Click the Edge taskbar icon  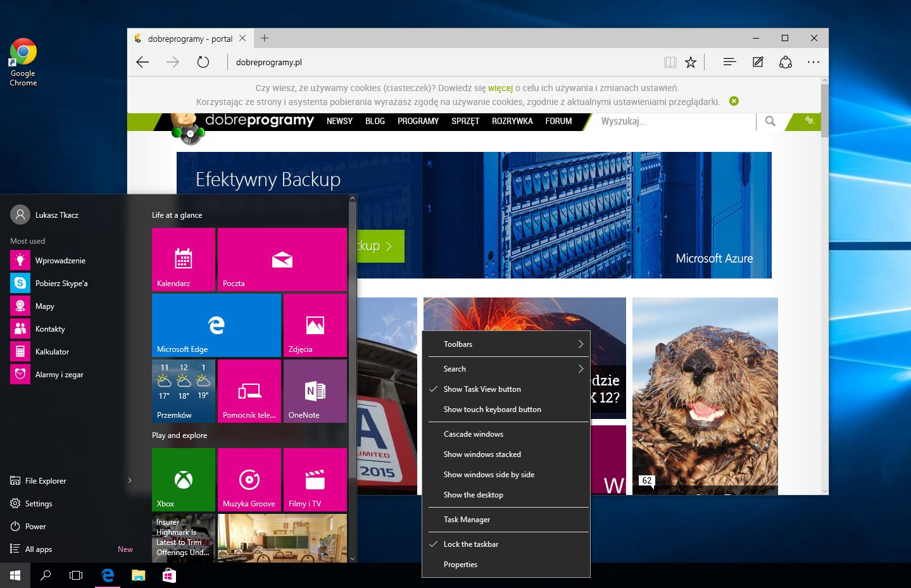click(108, 575)
